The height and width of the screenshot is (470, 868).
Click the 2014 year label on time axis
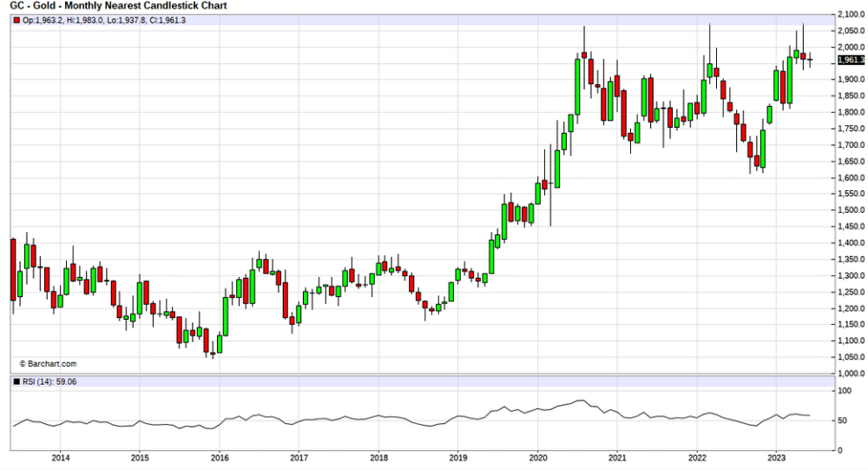[61, 458]
